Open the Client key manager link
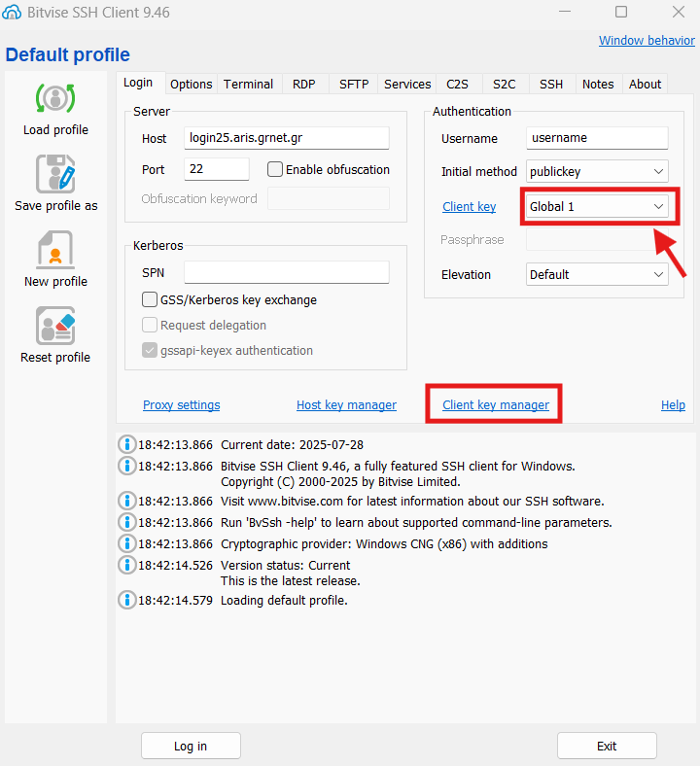Viewport: 700px width, 766px height. tap(496, 405)
